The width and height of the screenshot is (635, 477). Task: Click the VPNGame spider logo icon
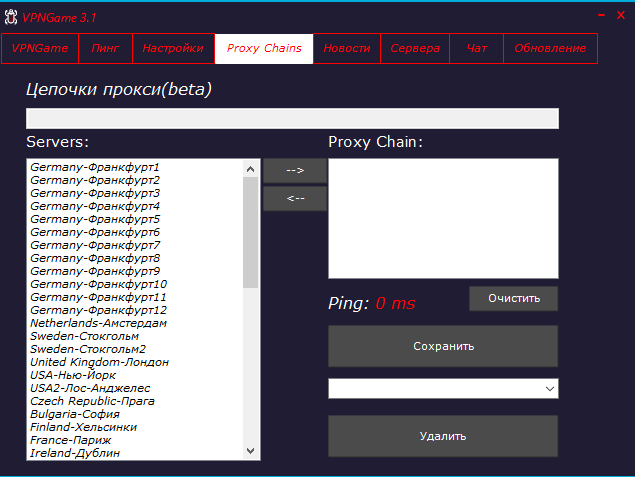point(10,18)
